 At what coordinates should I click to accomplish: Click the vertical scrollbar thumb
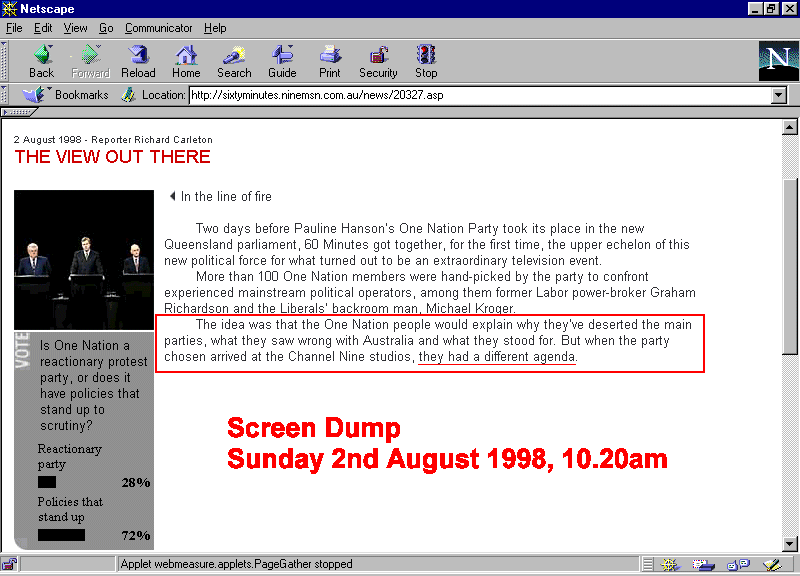click(789, 266)
